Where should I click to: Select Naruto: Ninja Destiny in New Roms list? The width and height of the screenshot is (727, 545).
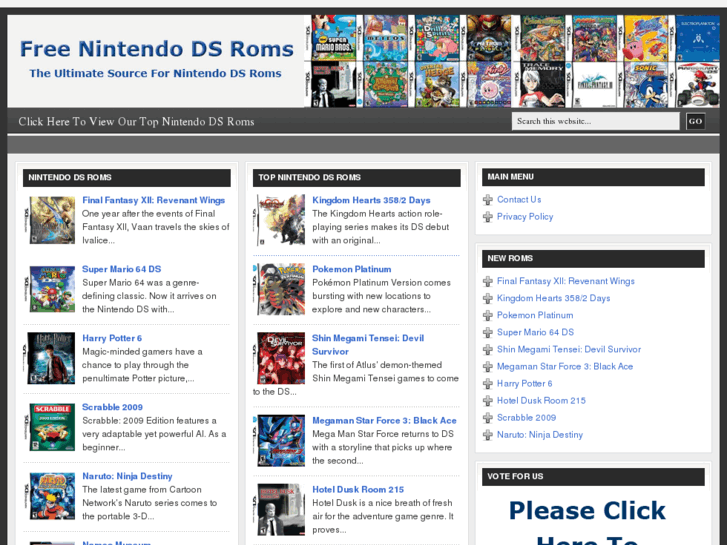coord(540,435)
